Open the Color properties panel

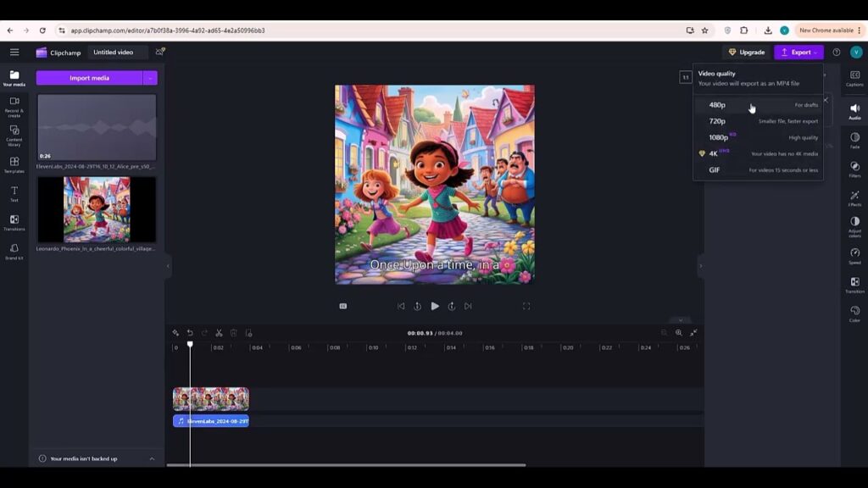(x=854, y=314)
